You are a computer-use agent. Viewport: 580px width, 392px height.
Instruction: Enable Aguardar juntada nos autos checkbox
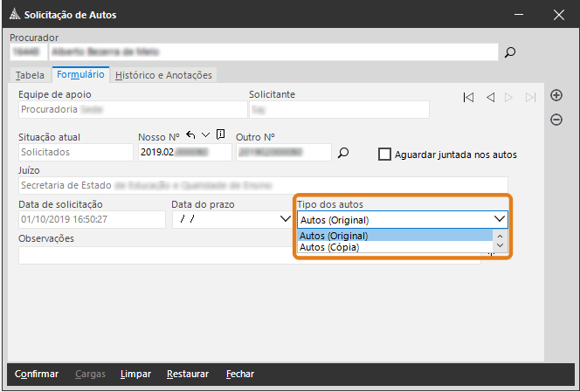(384, 155)
